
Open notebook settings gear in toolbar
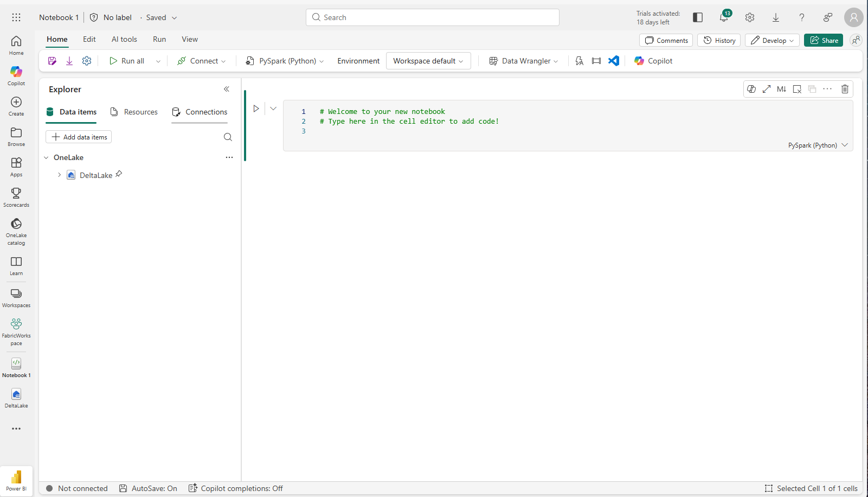click(x=87, y=61)
